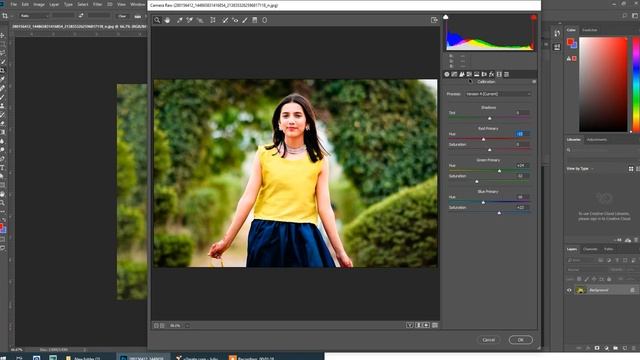Select the Camera Raw Crop tool
The image size is (640, 360).
(x=213, y=20)
